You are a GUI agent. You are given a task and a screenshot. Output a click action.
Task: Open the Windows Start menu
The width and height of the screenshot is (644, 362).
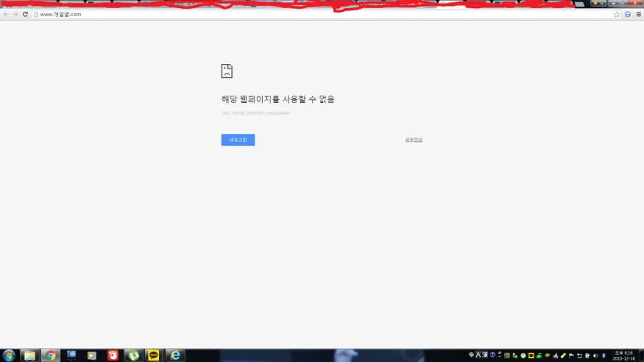(9, 355)
